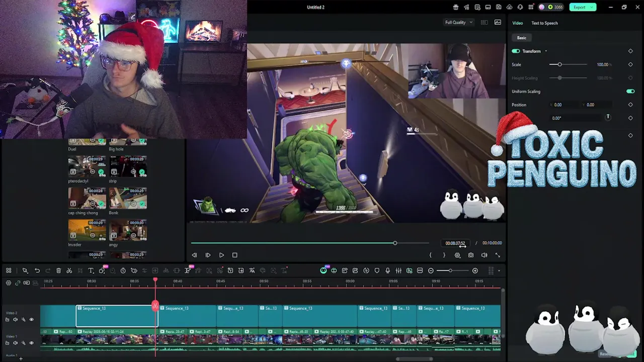The image size is (644, 362).
Task: Click the rotation dial knob
Action: [608, 117]
